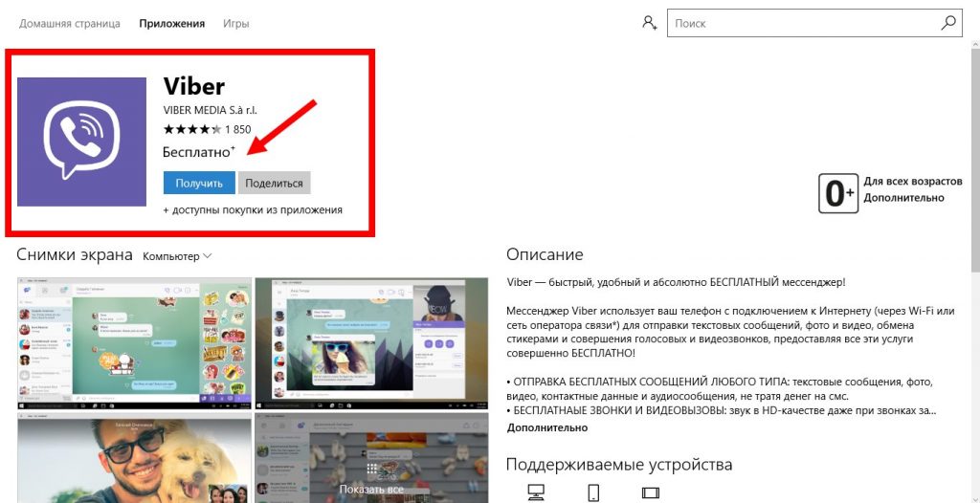Click the star rating of Viber
The height and width of the screenshot is (503, 980).
tap(191, 129)
